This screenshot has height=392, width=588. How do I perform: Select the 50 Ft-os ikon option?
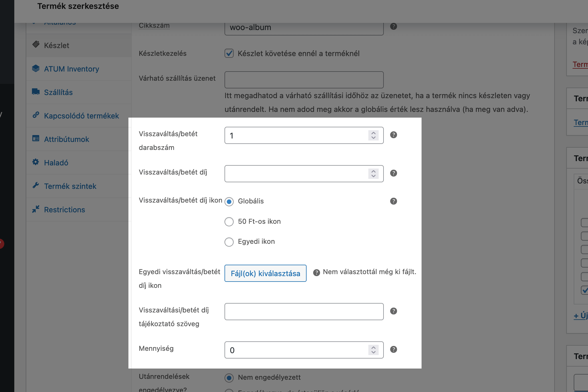(229, 222)
